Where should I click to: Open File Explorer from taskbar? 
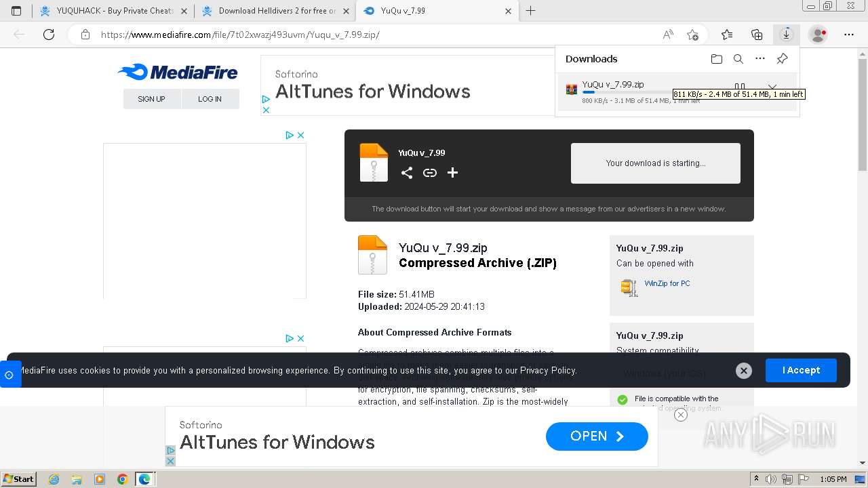[77, 479]
